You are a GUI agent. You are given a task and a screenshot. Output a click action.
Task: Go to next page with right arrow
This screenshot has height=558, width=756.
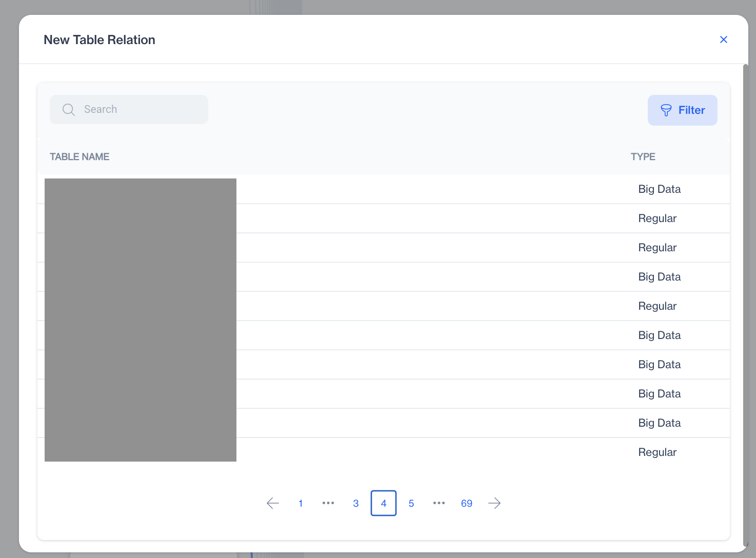(494, 503)
